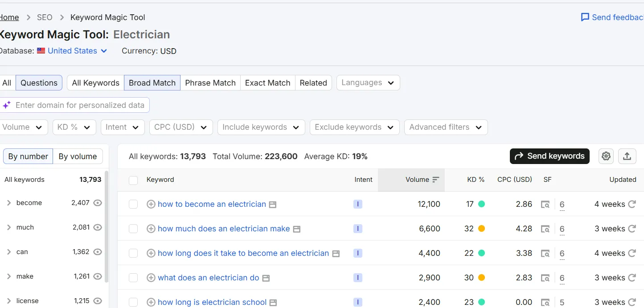
Task: Open the Languages dropdown
Action: (x=368, y=82)
